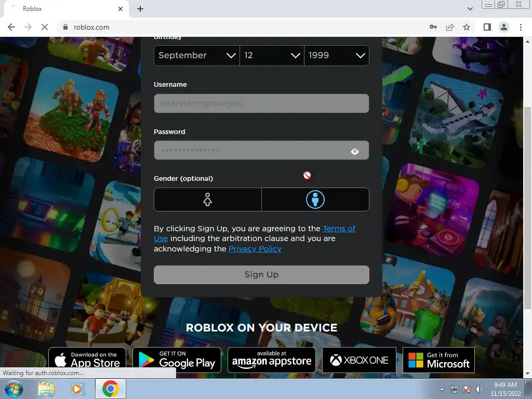Go back to the previous page
Viewport: 532px width, 399px height.
[11, 27]
